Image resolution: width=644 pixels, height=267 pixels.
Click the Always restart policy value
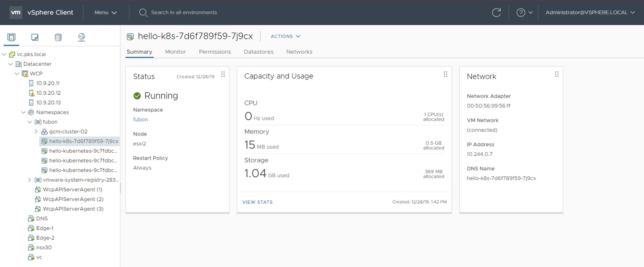coord(142,168)
